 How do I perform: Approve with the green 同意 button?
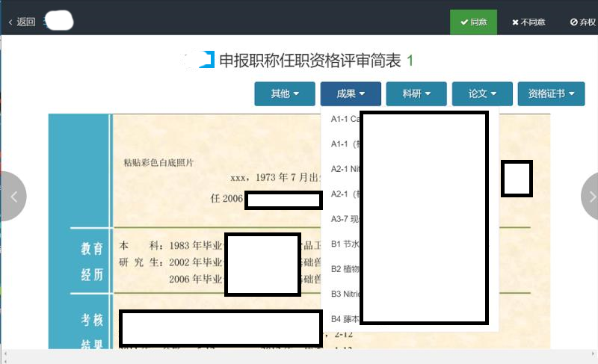[473, 22]
